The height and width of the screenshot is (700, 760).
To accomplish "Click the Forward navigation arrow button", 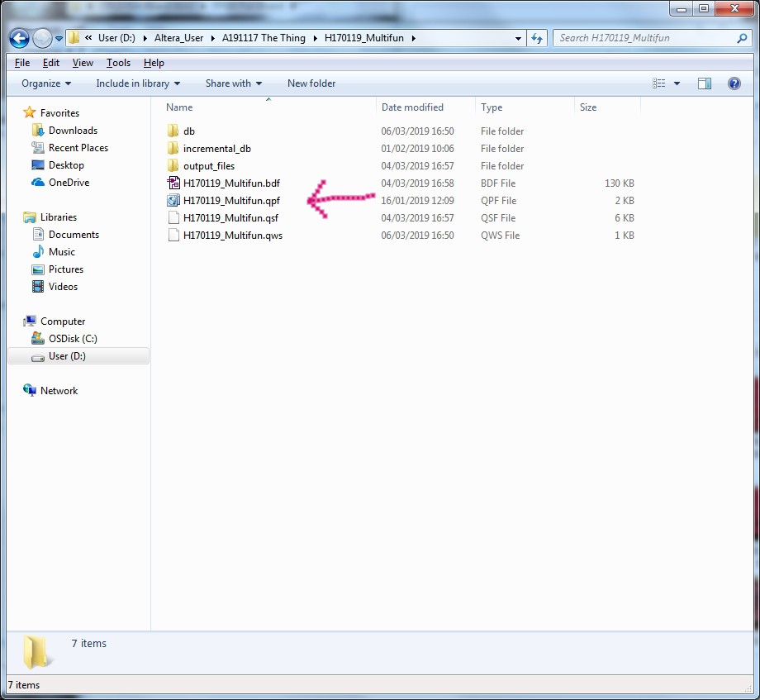I will (x=42, y=38).
